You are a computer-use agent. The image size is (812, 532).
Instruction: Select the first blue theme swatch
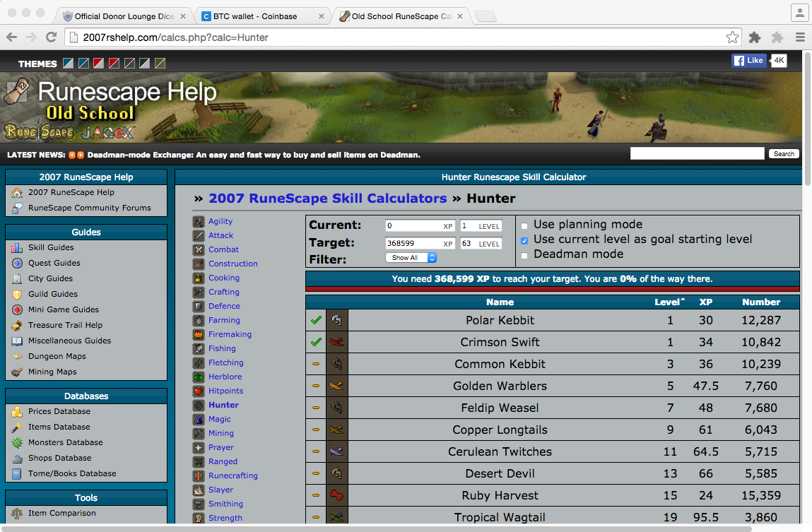click(x=69, y=63)
